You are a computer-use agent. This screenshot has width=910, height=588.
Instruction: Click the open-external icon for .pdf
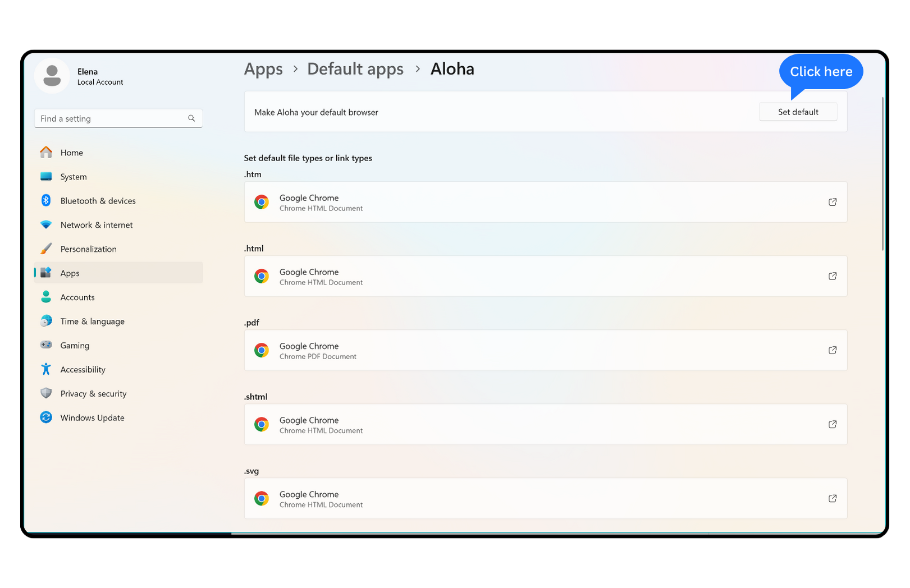click(x=833, y=350)
